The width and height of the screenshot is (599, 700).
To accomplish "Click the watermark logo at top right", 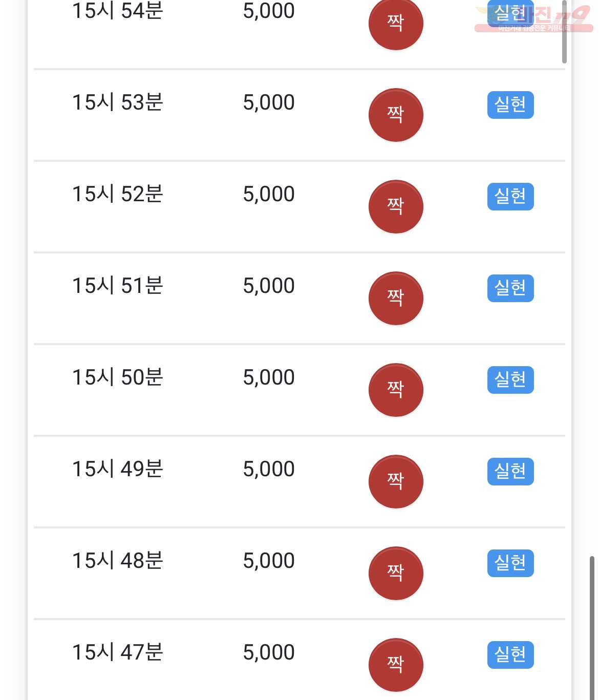I will coord(534,19).
